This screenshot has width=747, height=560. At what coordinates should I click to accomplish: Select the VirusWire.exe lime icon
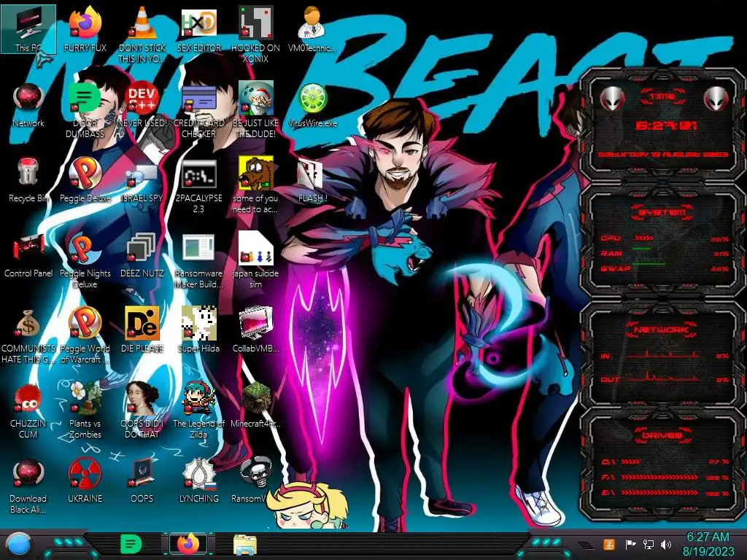(x=312, y=105)
